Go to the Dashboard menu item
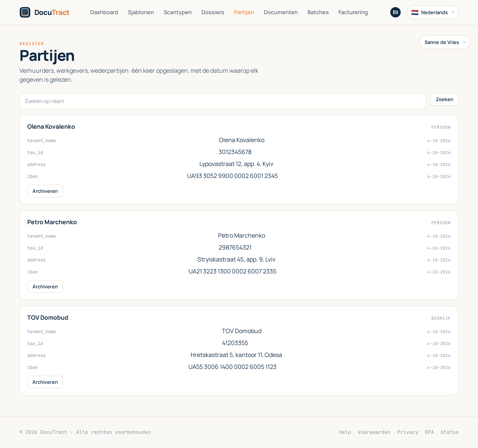Image resolution: width=478 pixels, height=448 pixels. pyautogui.click(x=104, y=12)
